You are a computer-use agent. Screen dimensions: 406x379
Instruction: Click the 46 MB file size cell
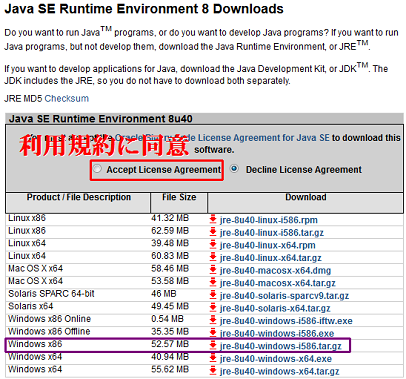(x=164, y=294)
